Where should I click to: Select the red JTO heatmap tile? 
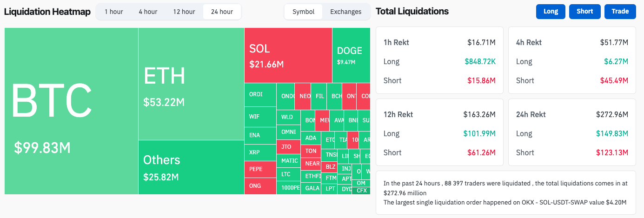pos(288,147)
